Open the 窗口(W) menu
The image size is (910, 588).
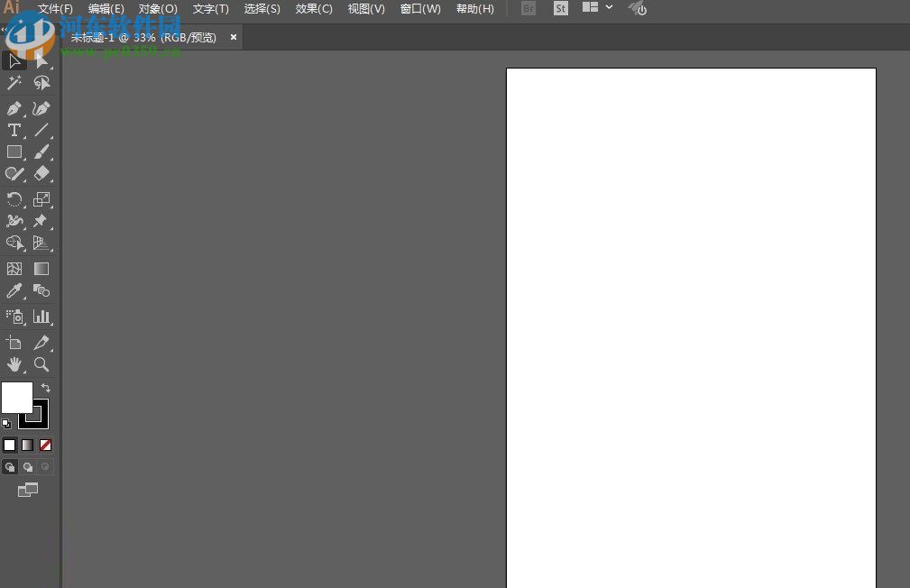[x=419, y=8]
